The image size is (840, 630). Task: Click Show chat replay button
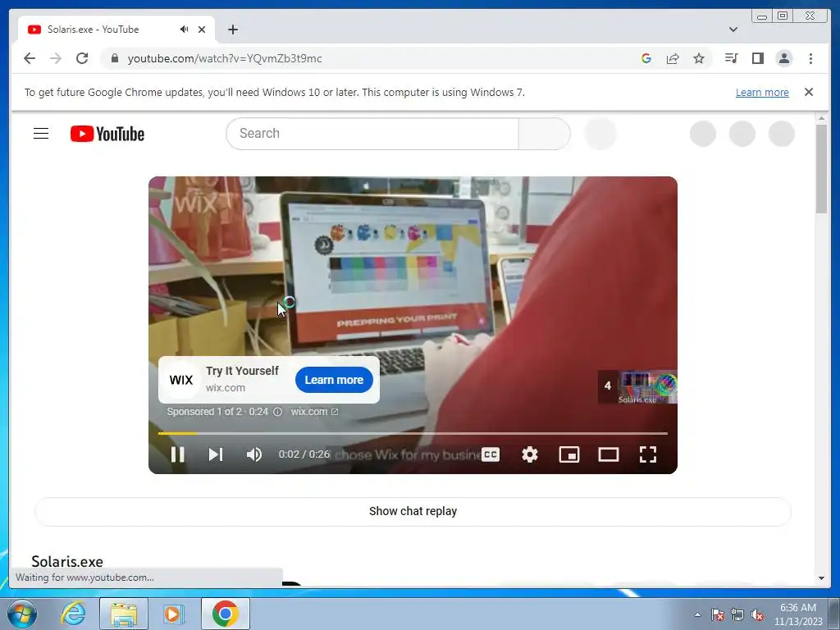[x=413, y=511]
